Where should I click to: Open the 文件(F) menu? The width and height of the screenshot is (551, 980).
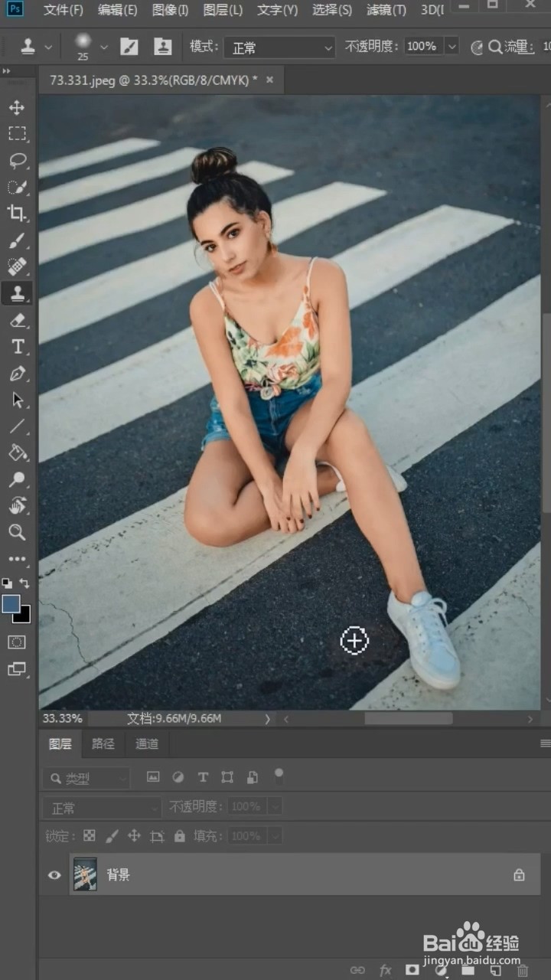click(x=64, y=10)
